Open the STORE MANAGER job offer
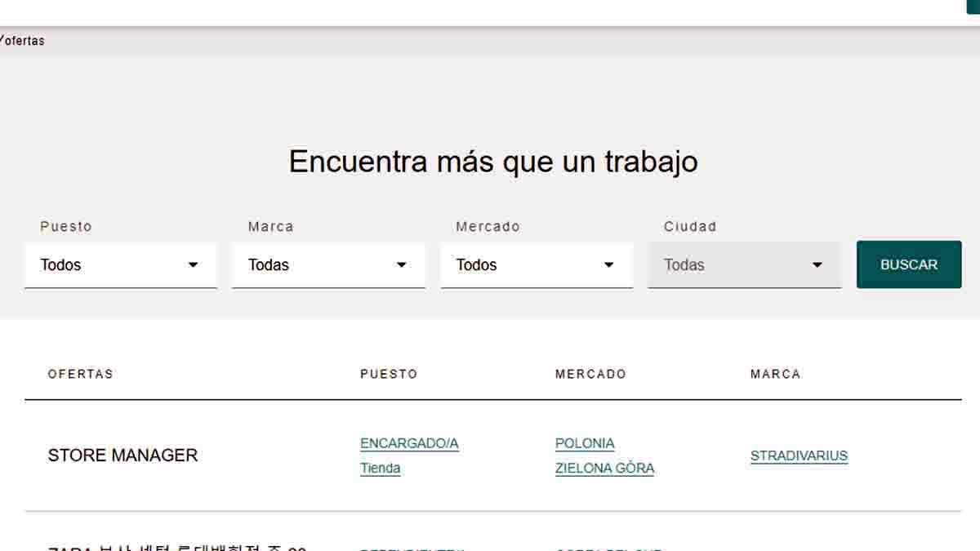Screen dimensions: 980x551 coord(122,455)
